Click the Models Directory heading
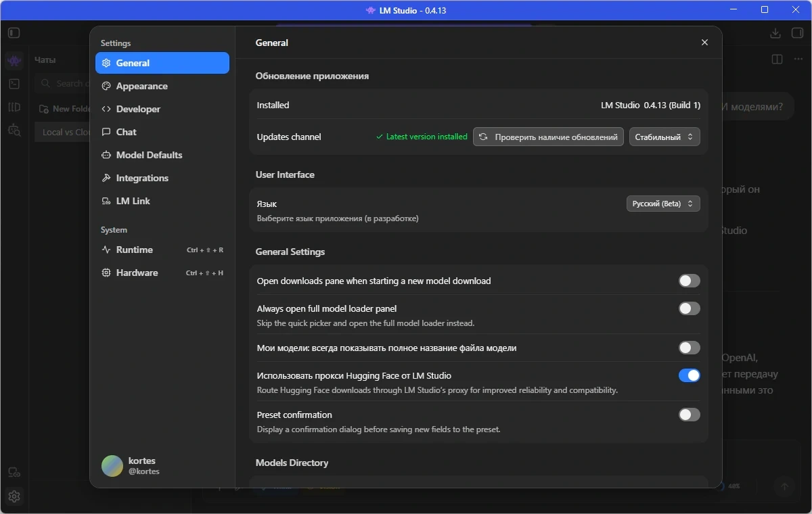This screenshot has height=514, width=812. click(292, 463)
